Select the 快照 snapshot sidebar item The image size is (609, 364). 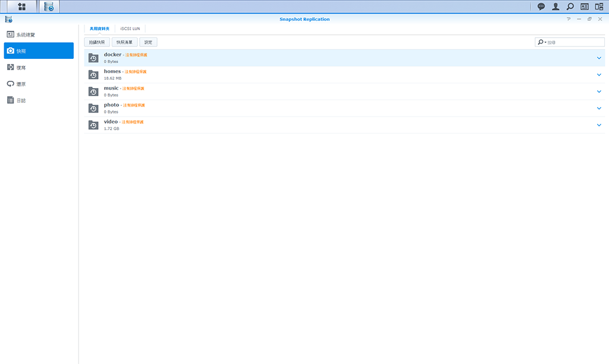click(x=39, y=51)
